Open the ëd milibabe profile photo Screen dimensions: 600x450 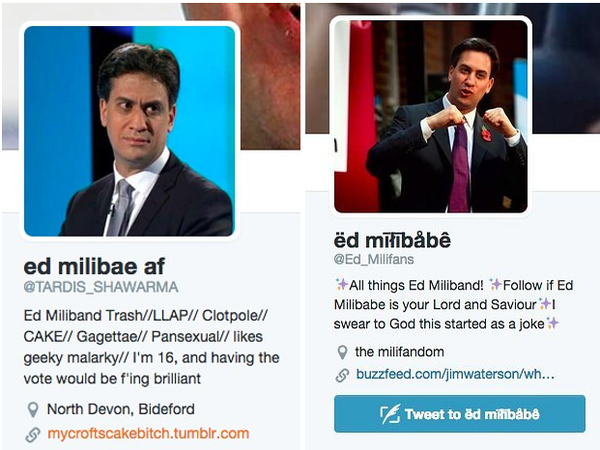click(x=431, y=116)
